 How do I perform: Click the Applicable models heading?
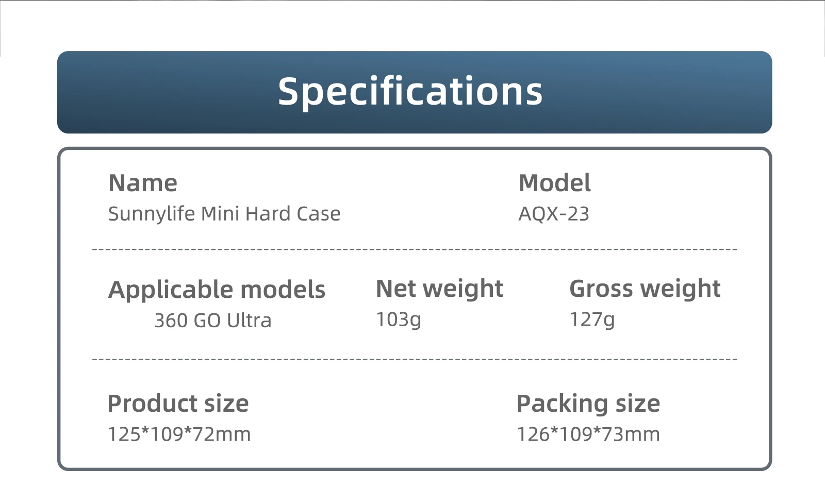pyautogui.click(x=217, y=290)
